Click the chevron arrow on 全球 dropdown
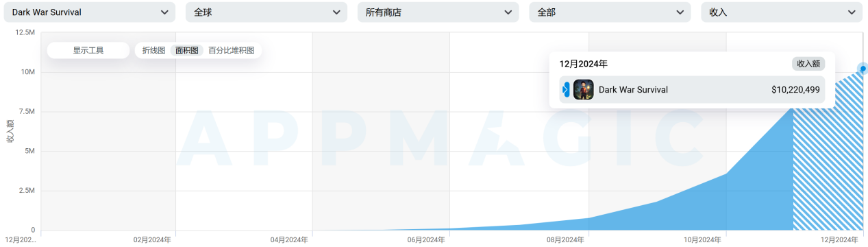 336,12
